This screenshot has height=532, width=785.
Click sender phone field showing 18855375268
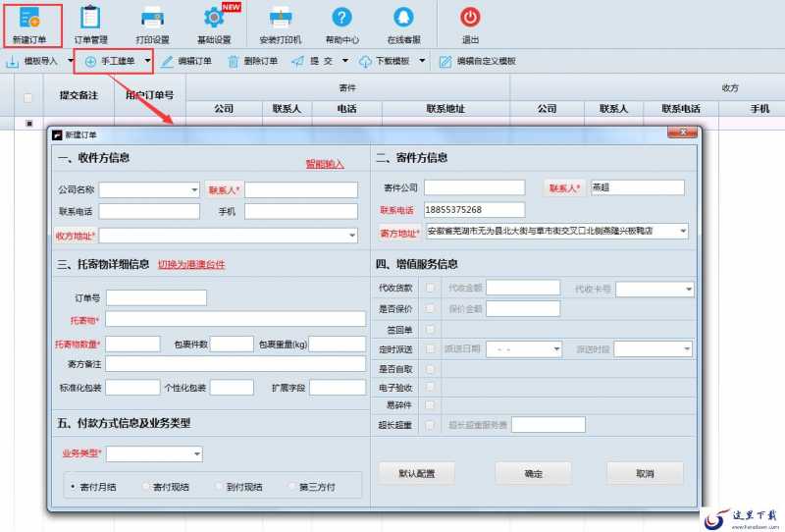pyautogui.click(x=475, y=209)
